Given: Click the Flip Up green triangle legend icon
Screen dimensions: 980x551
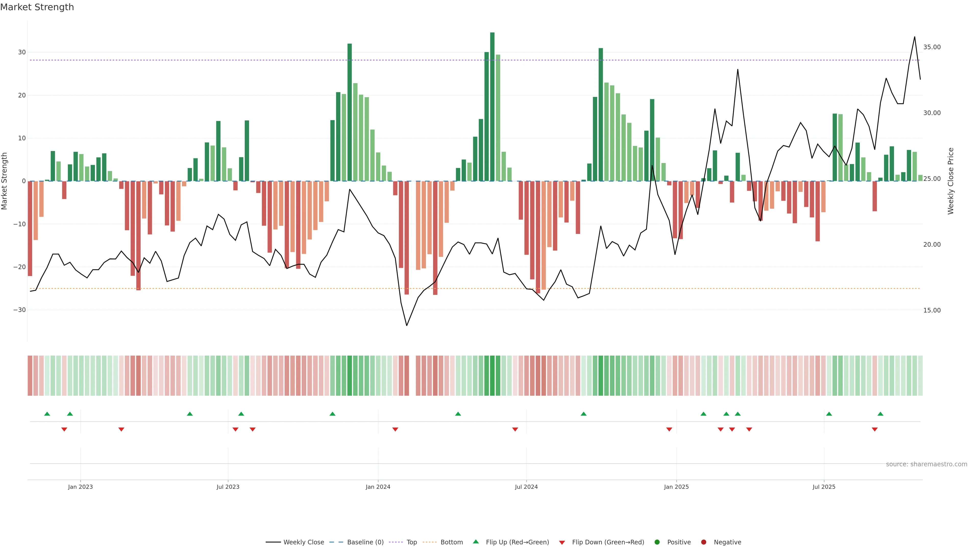Looking at the screenshot, I should pos(475,542).
